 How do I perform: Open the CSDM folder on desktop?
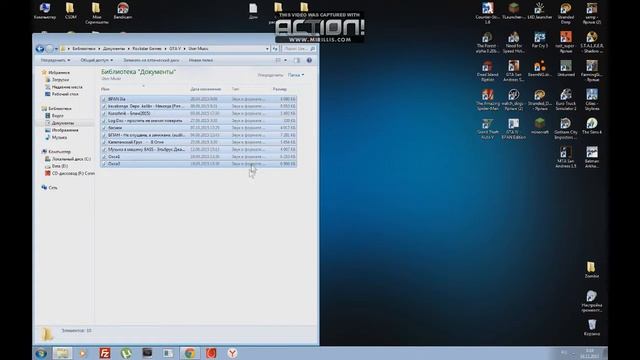coord(71,11)
